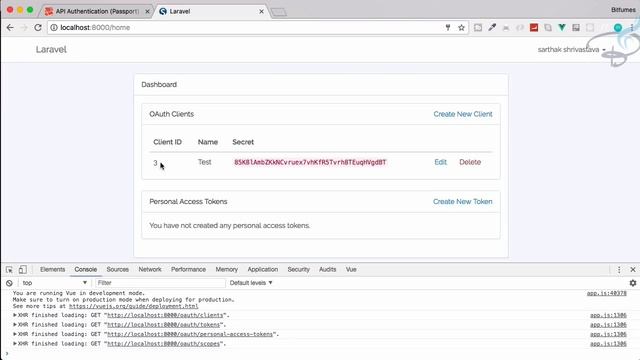Click the console Filter input field
This screenshot has width=640, height=360.
(x=160, y=283)
